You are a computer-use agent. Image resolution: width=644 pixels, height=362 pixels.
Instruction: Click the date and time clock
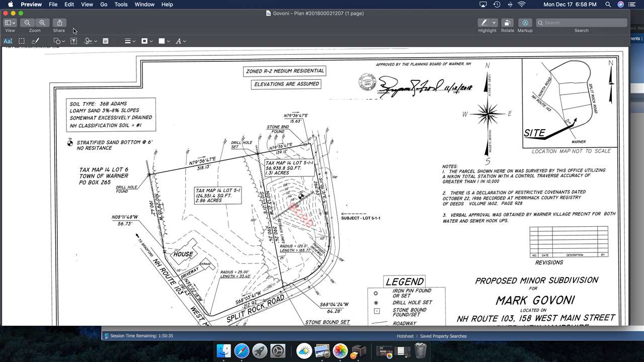click(x=570, y=5)
